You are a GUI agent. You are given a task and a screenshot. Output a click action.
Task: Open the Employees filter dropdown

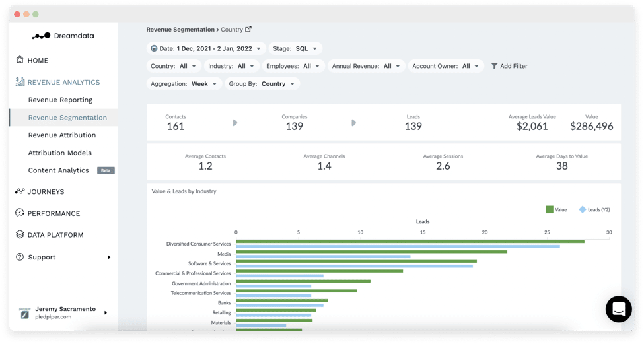[x=293, y=66]
